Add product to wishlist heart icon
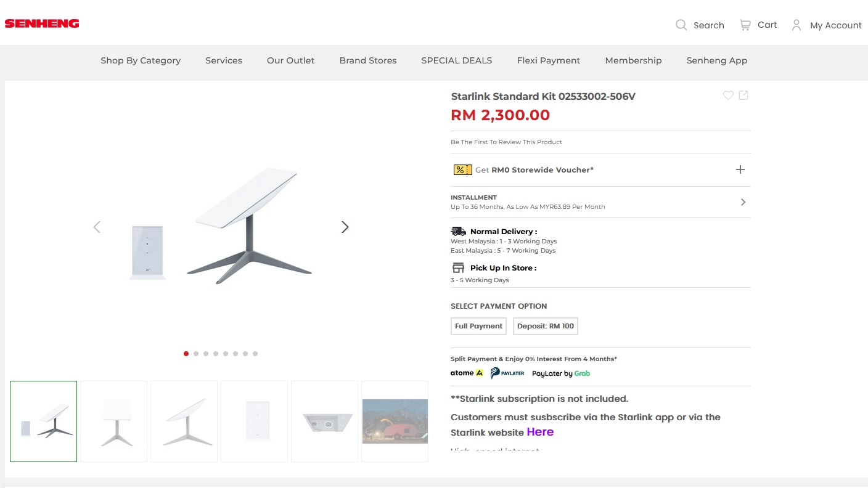Viewport: 868px width, 488px height. [728, 96]
